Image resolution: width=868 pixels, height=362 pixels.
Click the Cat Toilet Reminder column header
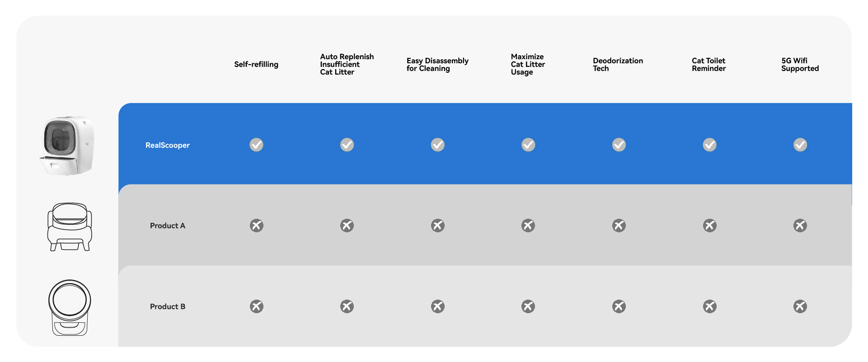pyautogui.click(x=708, y=64)
